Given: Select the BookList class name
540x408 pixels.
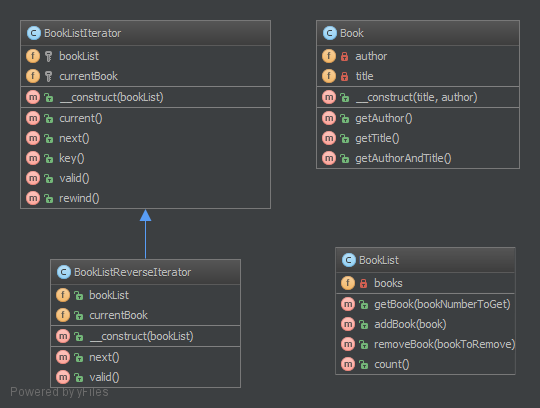Looking at the screenshot, I should [x=378, y=260].
